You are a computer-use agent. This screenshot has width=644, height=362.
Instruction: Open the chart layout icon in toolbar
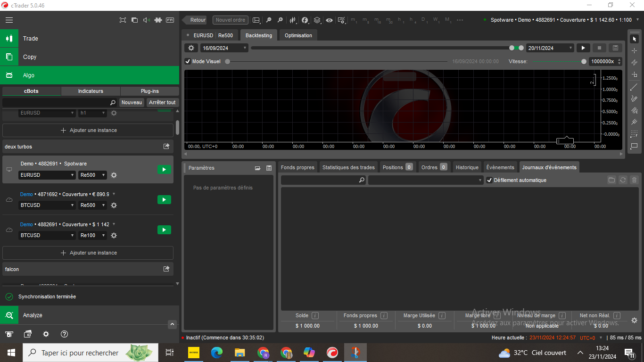coord(257,20)
